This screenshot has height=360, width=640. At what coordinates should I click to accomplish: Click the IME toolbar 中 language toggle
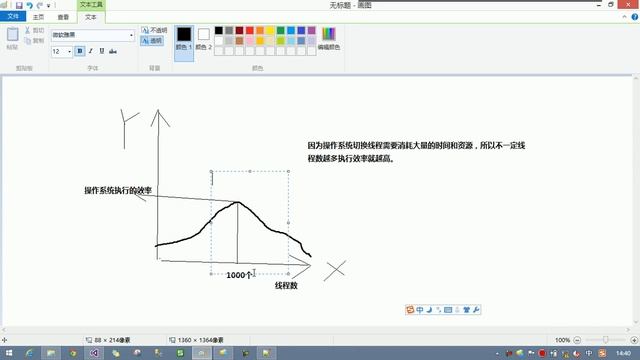420,310
